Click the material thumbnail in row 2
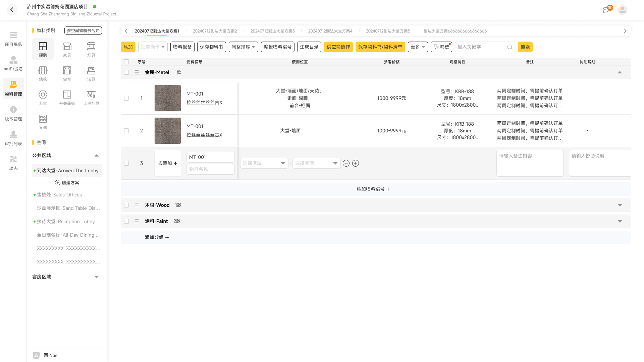Viewport: 644px width, 362px height. [167, 131]
